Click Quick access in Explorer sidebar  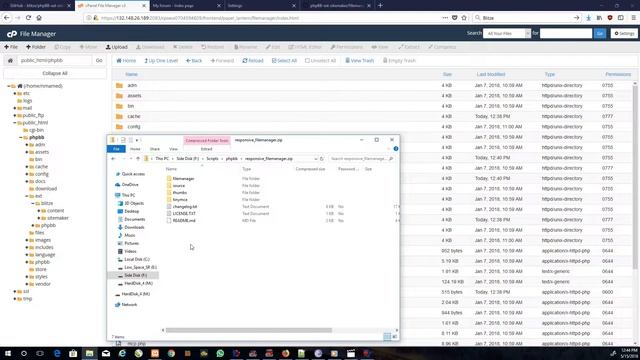[x=133, y=174]
